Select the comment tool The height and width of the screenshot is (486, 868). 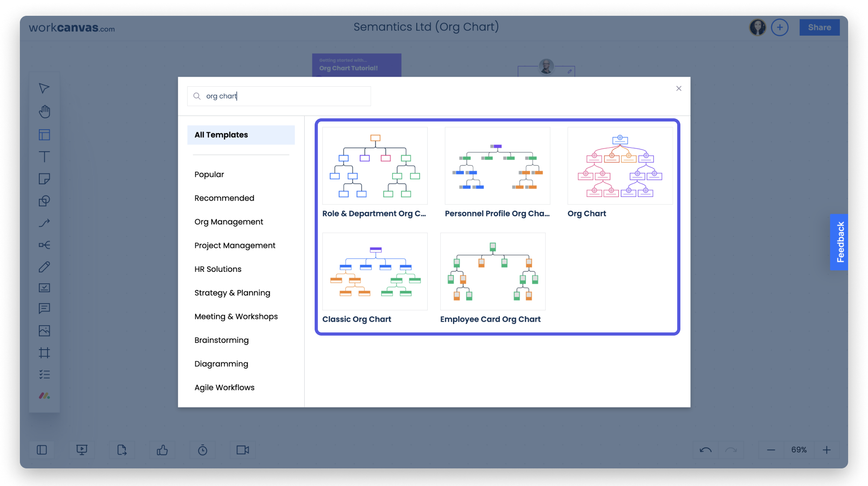pyautogui.click(x=44, y=308)
